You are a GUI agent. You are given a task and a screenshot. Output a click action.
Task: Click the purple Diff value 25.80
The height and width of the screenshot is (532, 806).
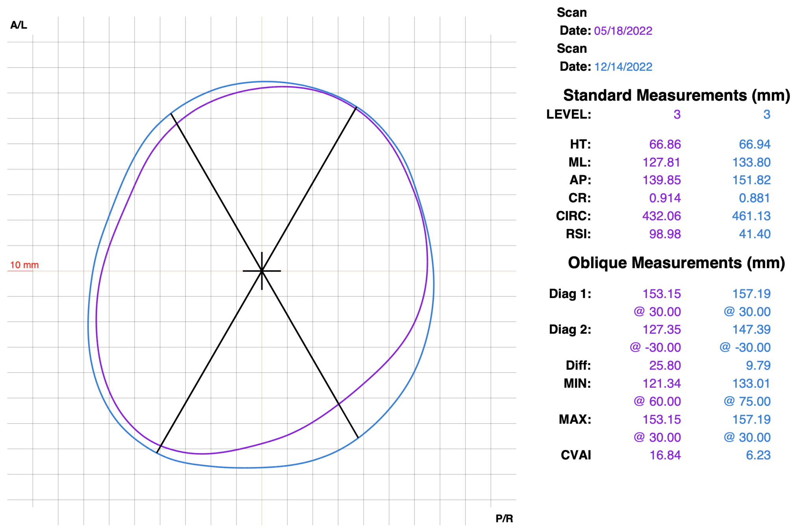pyautogui.click(x=665, y=365)
